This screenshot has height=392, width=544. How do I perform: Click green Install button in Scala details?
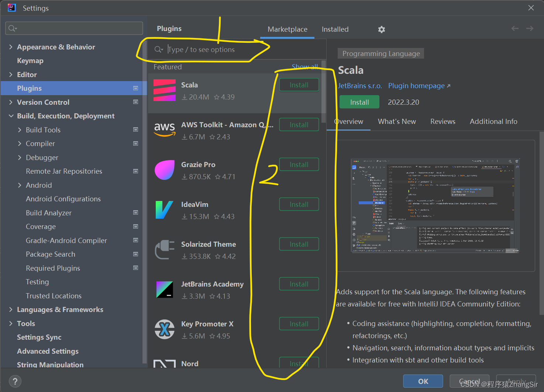click(359, 102)
